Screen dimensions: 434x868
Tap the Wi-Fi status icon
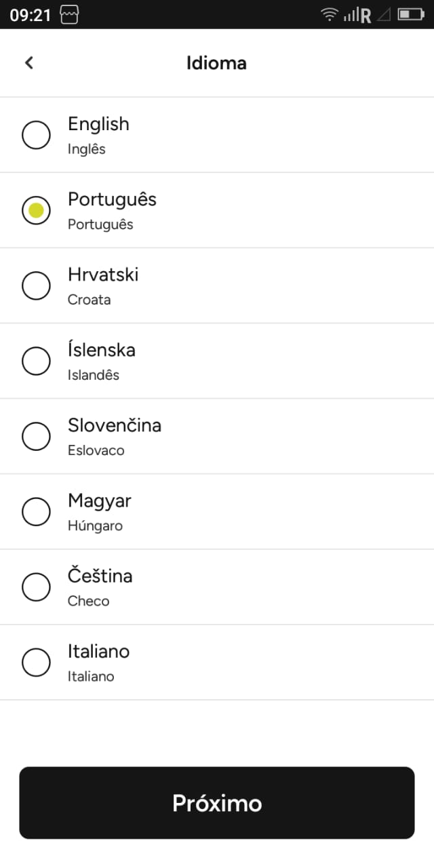pyautogui.click(x=330, y=14)
